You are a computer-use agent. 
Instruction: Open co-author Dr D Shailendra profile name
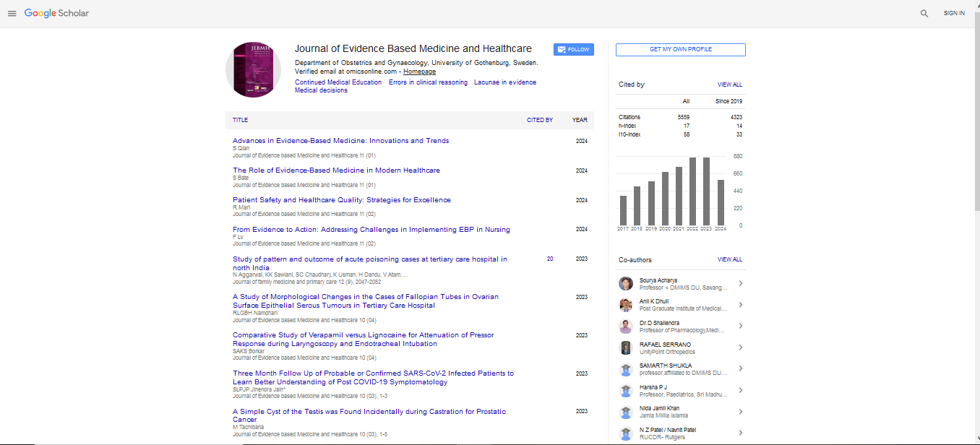659,323
